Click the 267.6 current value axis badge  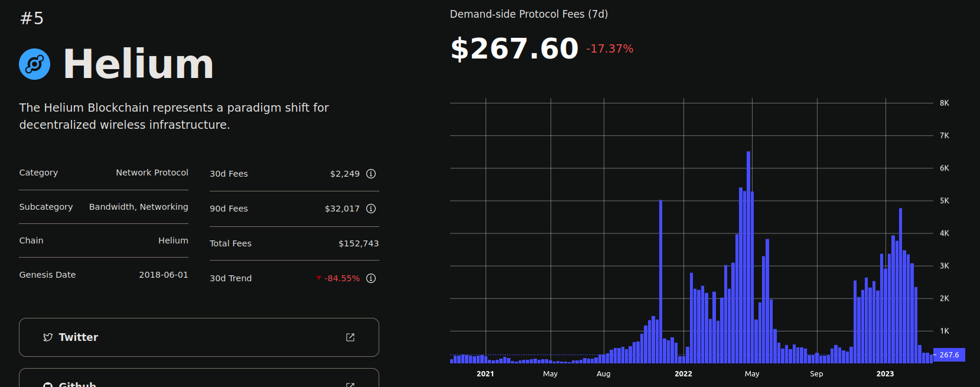pyautogui.click(x=949, y=355)
